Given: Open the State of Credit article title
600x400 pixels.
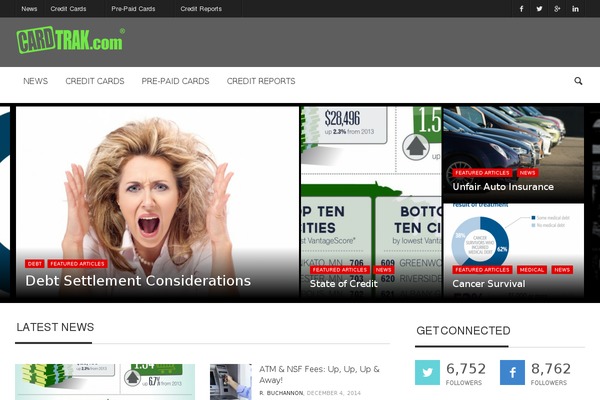Looking at the screenshot, I should click(344, 284).
